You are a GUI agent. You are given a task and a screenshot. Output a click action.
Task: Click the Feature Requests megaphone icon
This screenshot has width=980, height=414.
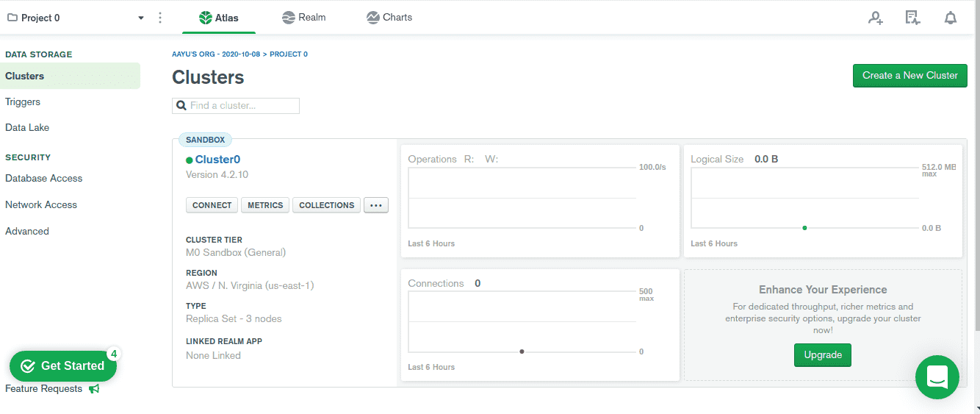pyautogui.click(x=94, y=389)
